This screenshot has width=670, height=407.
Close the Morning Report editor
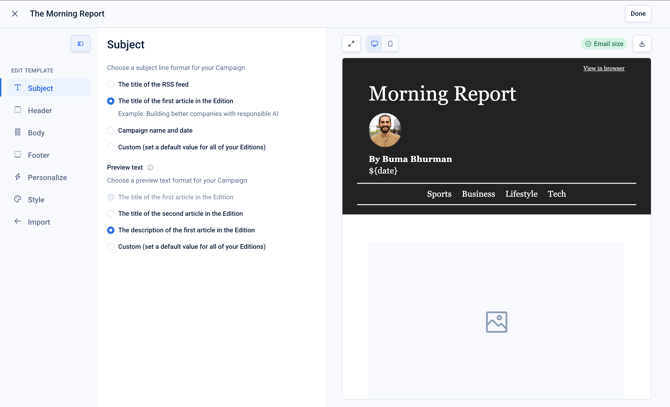click(x=15, y=14)
